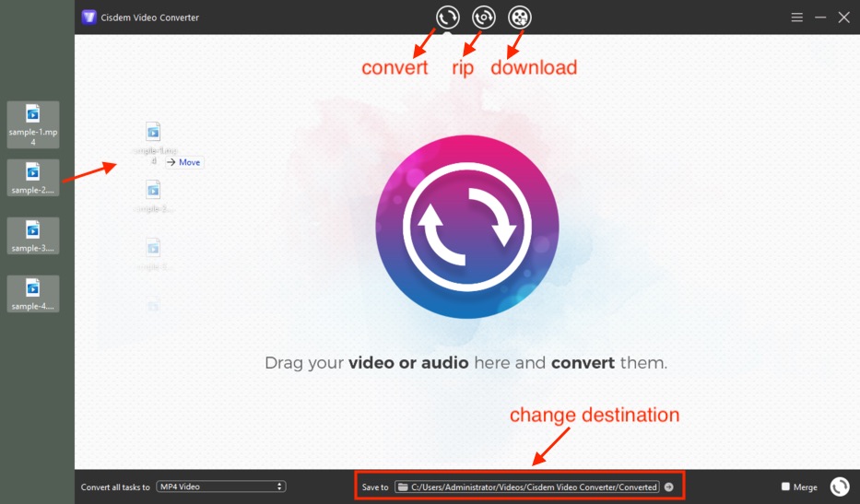The height and width of the screenshot is (504, 860).
Task: Enable the Merge checkbox
Action: 785,486
